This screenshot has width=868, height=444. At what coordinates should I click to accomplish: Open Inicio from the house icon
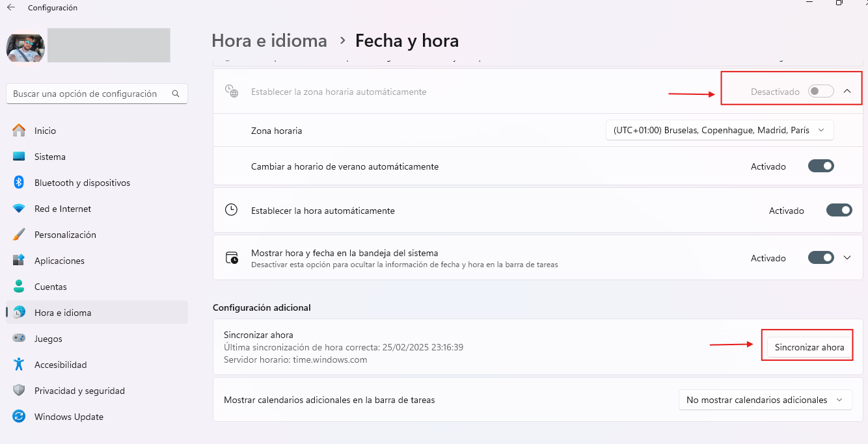click(x=19, y=131)
